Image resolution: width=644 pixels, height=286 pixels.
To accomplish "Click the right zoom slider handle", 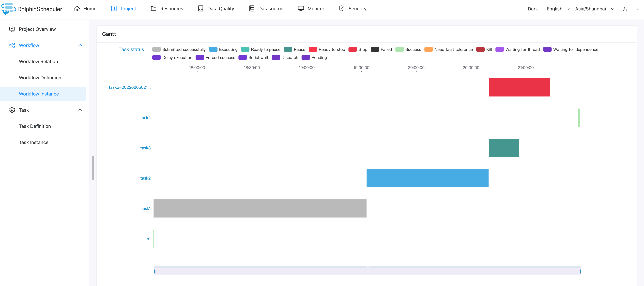I will (580, 271).
